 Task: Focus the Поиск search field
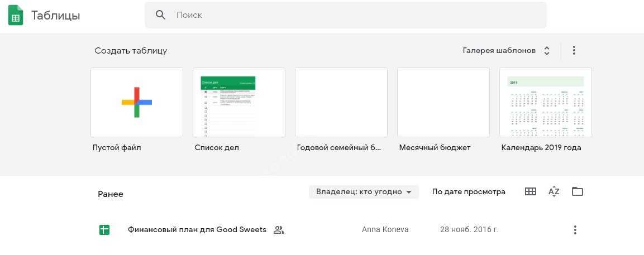coord(345,15)
